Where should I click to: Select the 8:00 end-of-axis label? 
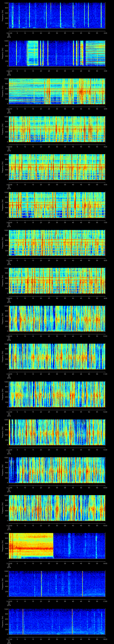[x=105, y=260]
